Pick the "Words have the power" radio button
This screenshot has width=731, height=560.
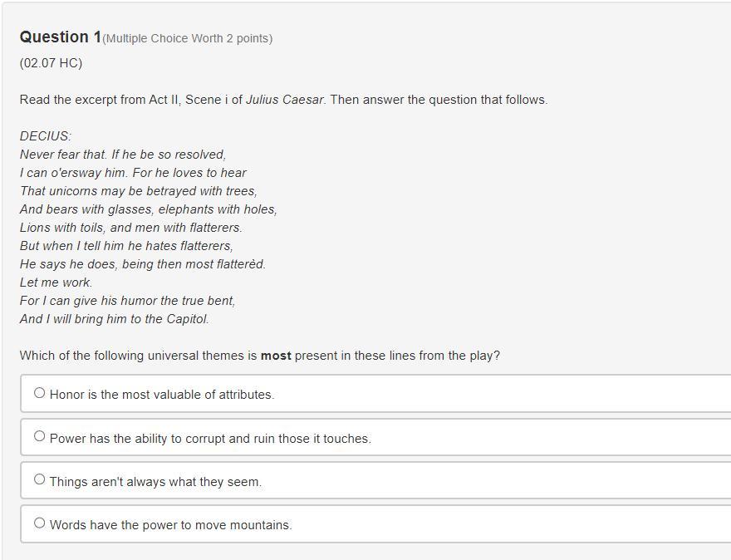(39, 523)
